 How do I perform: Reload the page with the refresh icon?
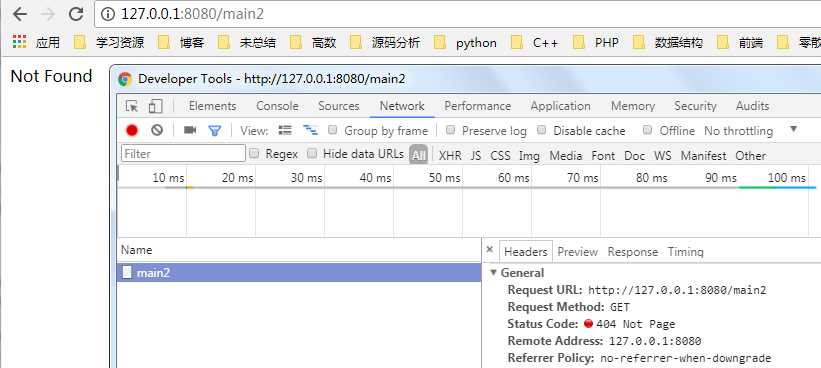(76, 14)
